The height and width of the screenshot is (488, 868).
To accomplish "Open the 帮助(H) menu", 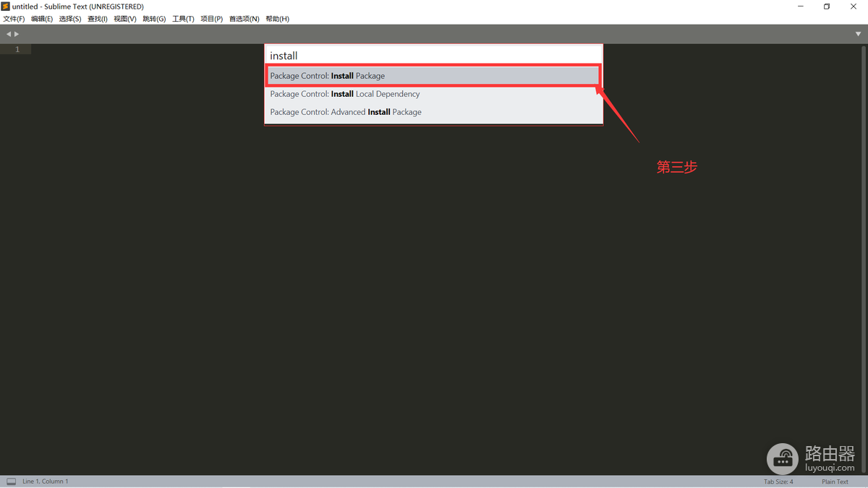I will [x=278, y=19].
